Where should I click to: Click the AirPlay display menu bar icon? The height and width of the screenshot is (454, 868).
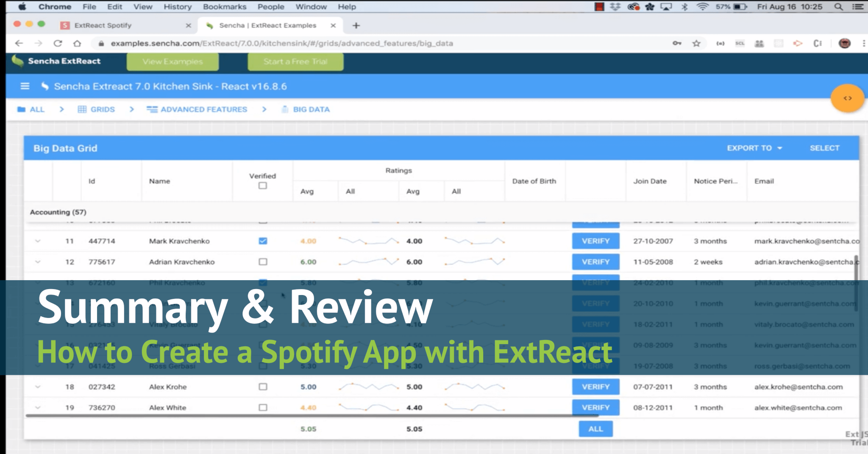click(x=666, y=7)
